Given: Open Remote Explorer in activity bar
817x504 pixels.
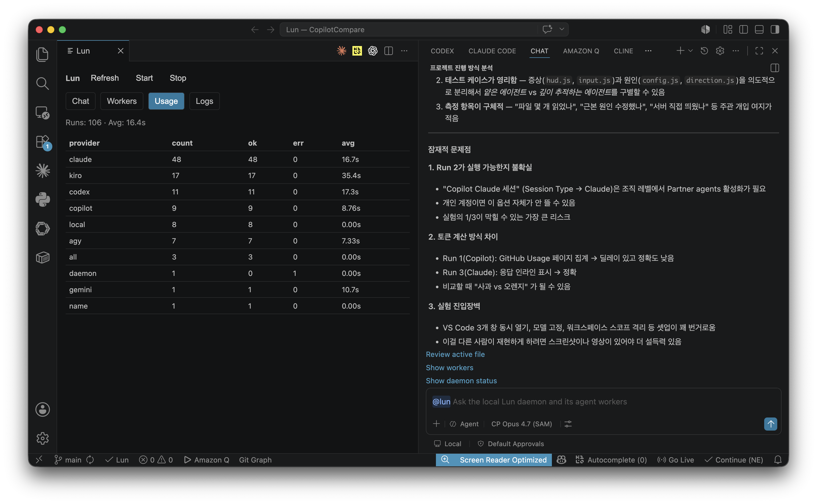Looking at the screenshot, I should tap(42, 113).
